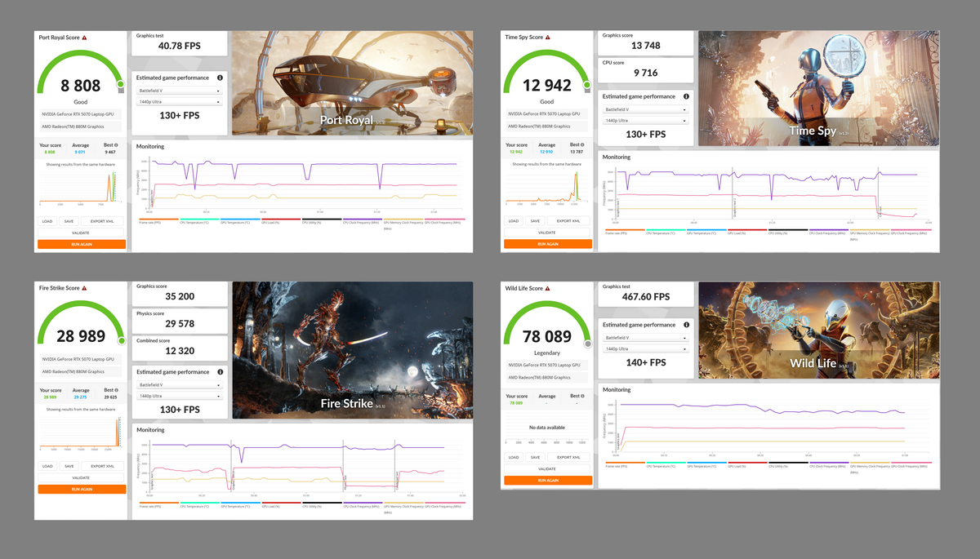Click LOAD in the Time Spy panel
Image resolution: width=980 pixels, height=559 pixels.
[x=514, y=221]
